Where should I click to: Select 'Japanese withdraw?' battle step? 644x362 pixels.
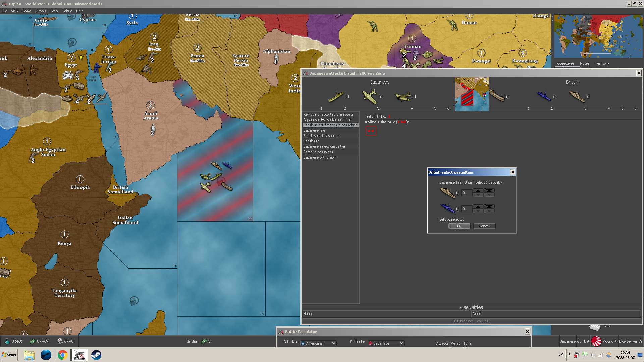coord(330,157)
